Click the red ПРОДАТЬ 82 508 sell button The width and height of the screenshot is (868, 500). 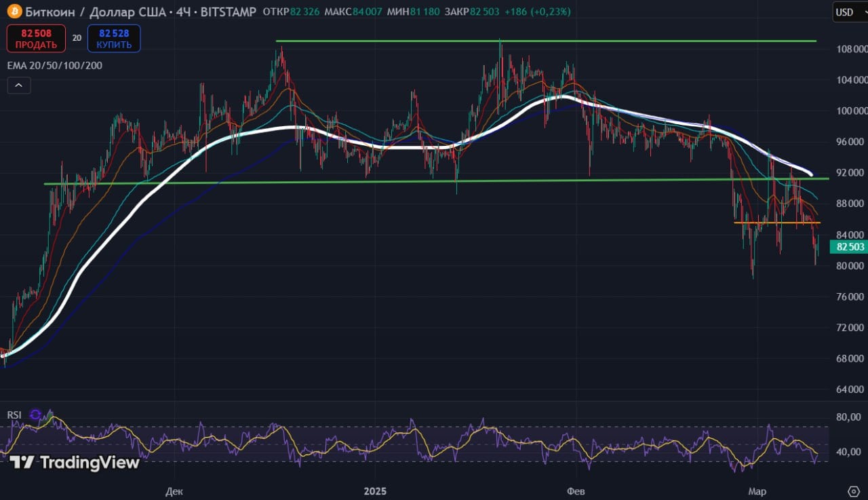point(36,38)
